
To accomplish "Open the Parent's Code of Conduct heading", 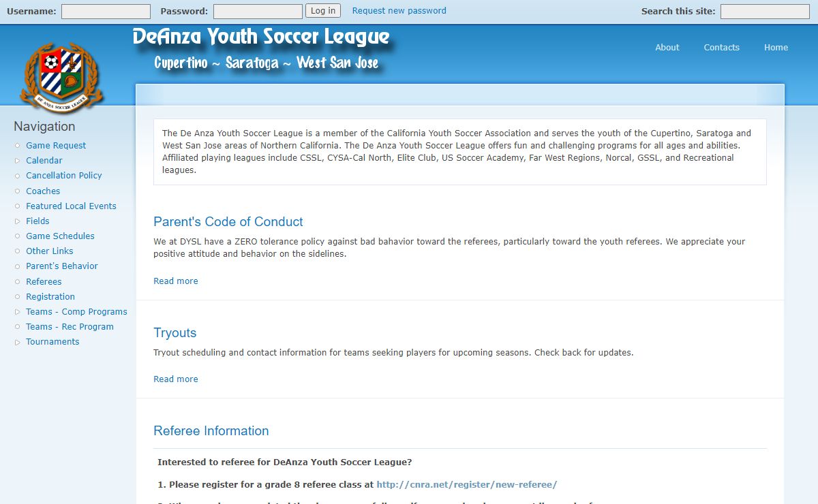I will click(228, 222).
